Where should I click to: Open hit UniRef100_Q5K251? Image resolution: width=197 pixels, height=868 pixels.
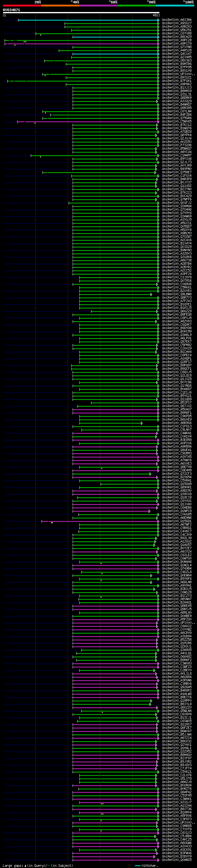pyautogui.click(x=176, y=30)
